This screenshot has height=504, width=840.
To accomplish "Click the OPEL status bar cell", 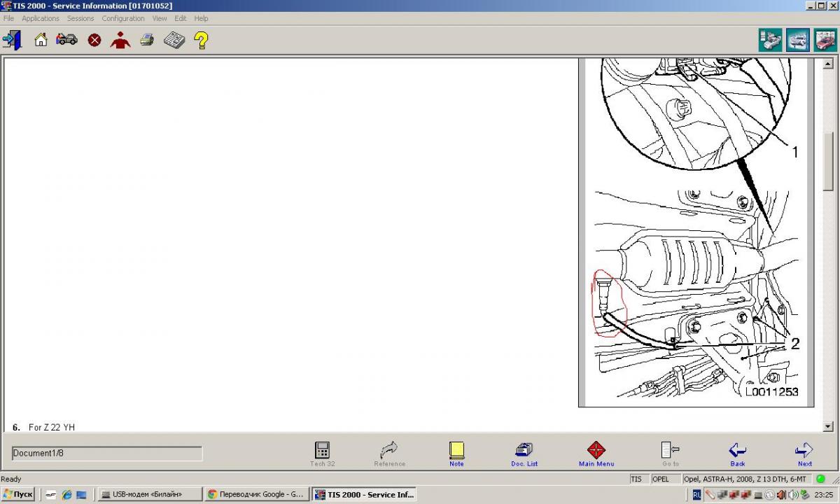I will pyautogui.click(x=664, y=479).
